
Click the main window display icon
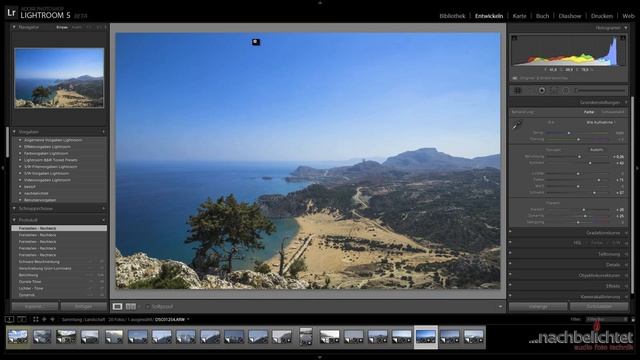[9, 319]
